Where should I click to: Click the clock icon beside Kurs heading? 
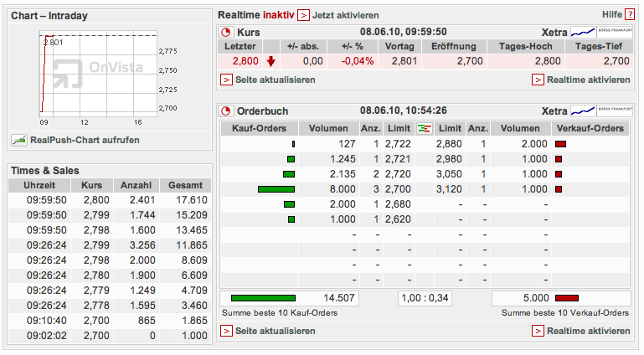coord(225,32)
